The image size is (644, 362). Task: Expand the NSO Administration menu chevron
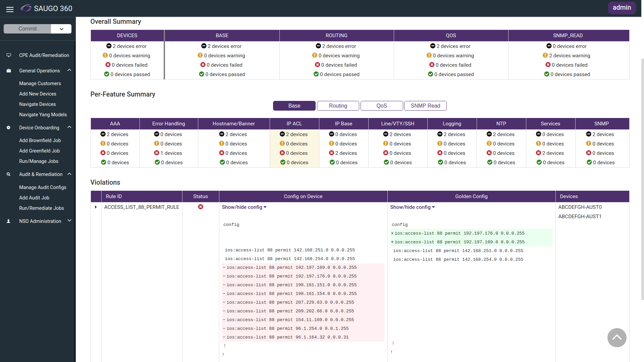click(x=69, y=221)
